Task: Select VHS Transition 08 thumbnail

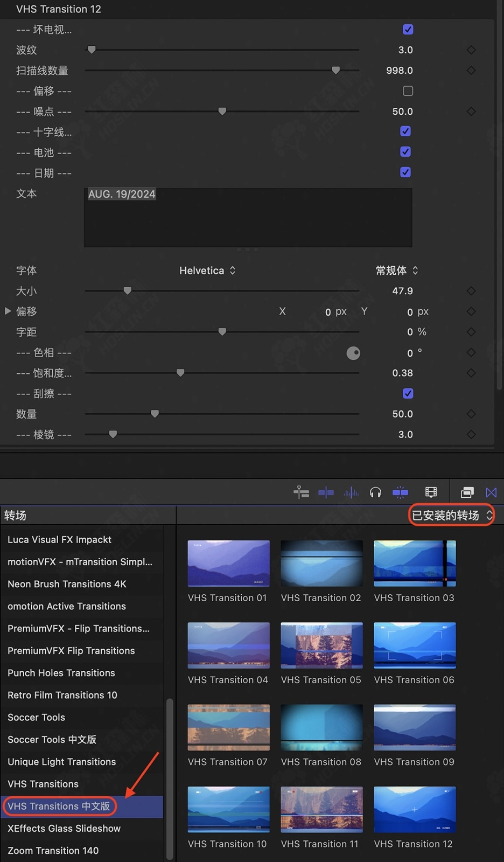Action: tap(321, 727)
